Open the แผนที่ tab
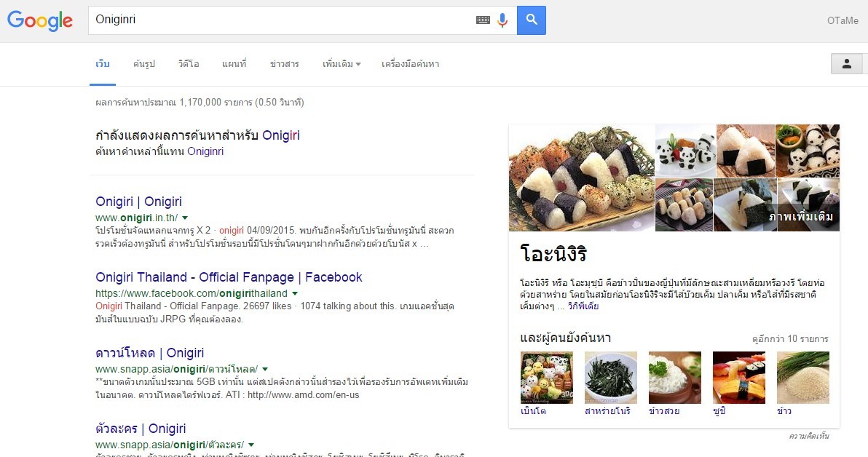This screenshot has height=457, width=868. 234,64
